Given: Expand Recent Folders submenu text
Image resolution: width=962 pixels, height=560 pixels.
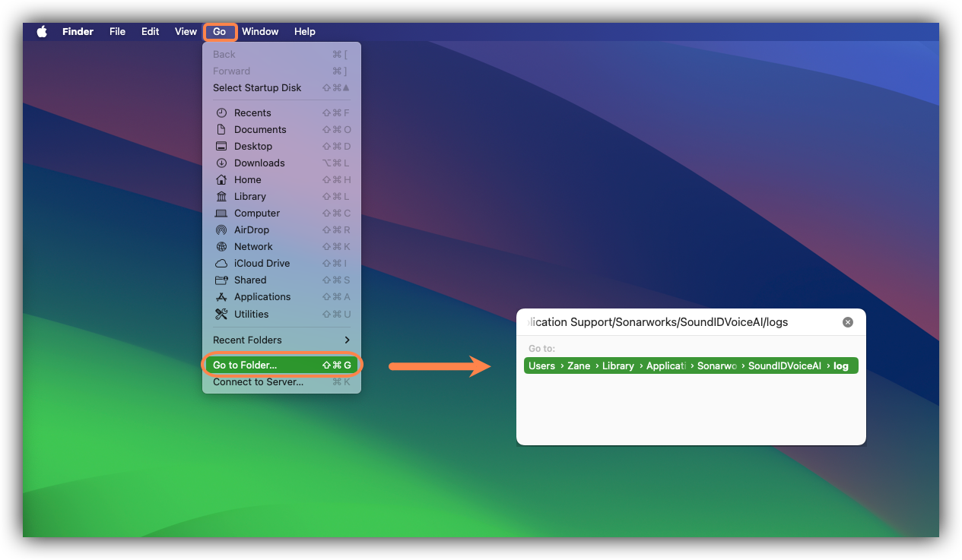Looking at the screenshot, I should [247, 340].
